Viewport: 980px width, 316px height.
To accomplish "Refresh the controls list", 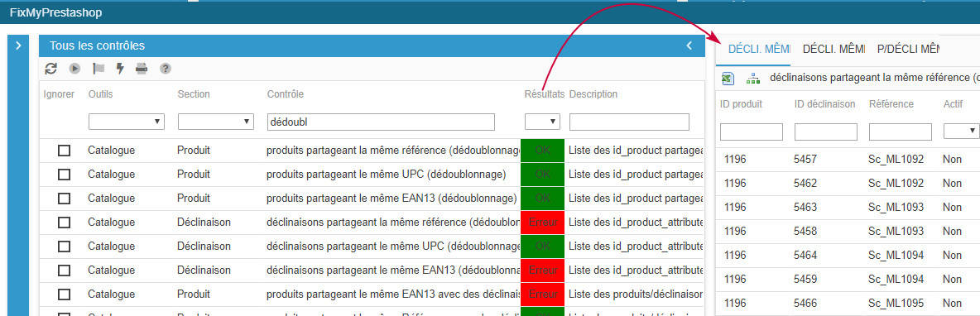I will tap(51, 69).
